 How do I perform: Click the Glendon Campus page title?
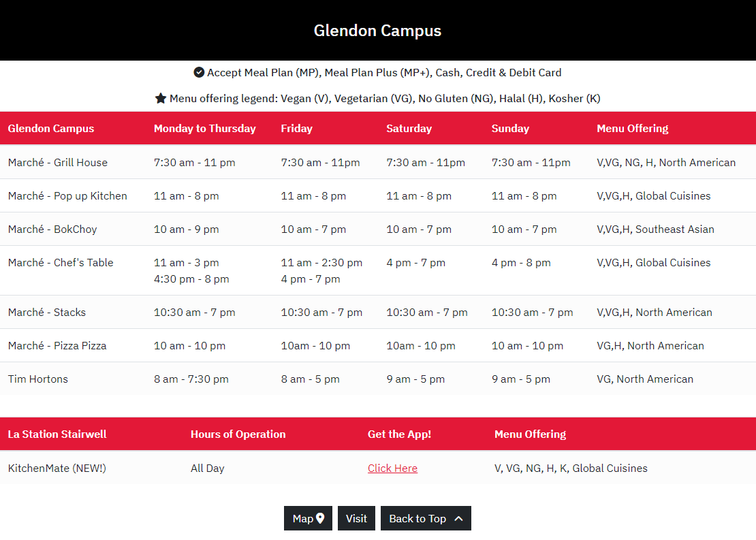(377, 31)
